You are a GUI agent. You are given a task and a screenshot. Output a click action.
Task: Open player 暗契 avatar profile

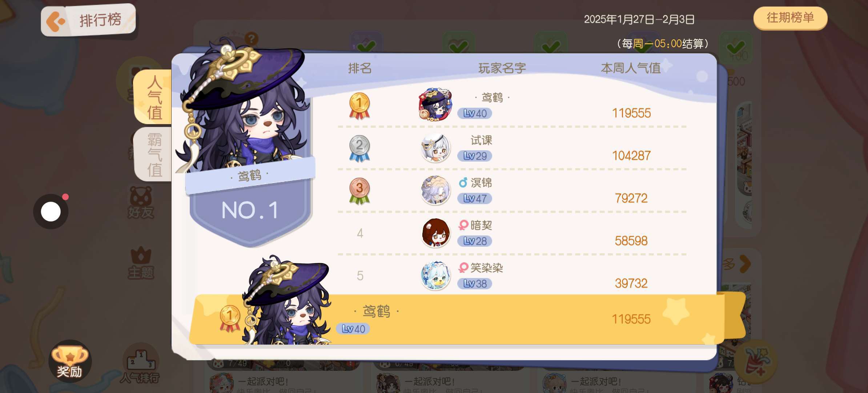(x=435, y=233)
